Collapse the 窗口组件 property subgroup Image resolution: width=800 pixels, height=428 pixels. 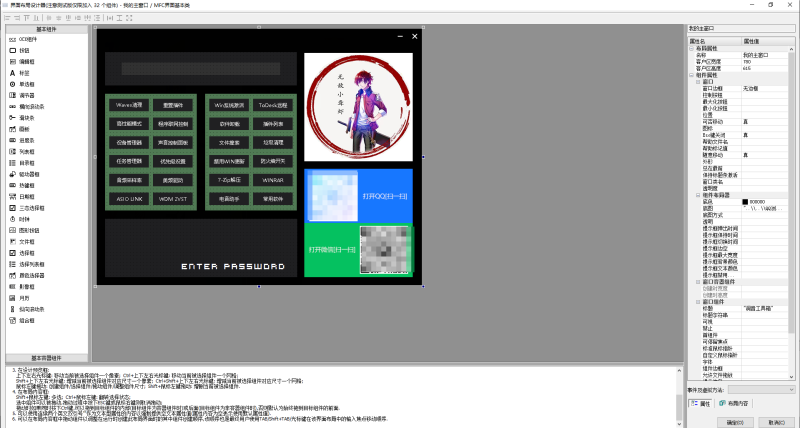click(698, 301)
